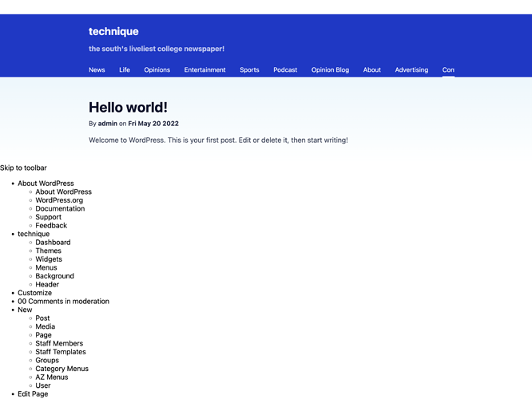
Task: Navigate to the Sports section
Action: [x=249, y=70]
